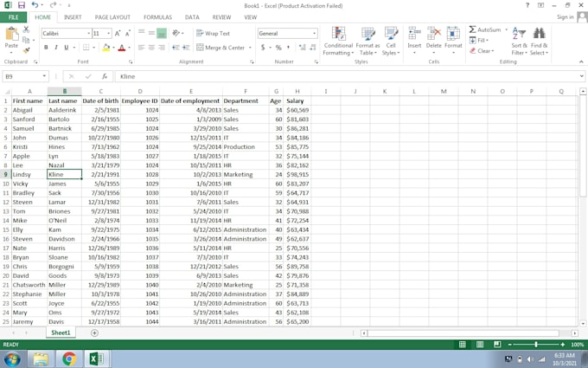The width and height of the screenshot is (588, 368).
Task: Open the font size dropdown showing 11
Action: [109, 34]
